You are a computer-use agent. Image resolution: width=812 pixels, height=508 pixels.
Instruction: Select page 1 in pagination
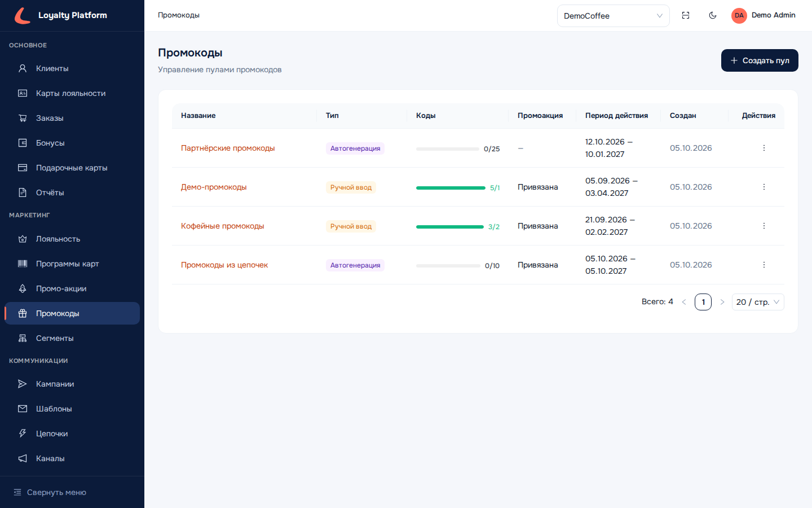pos(703,302)
